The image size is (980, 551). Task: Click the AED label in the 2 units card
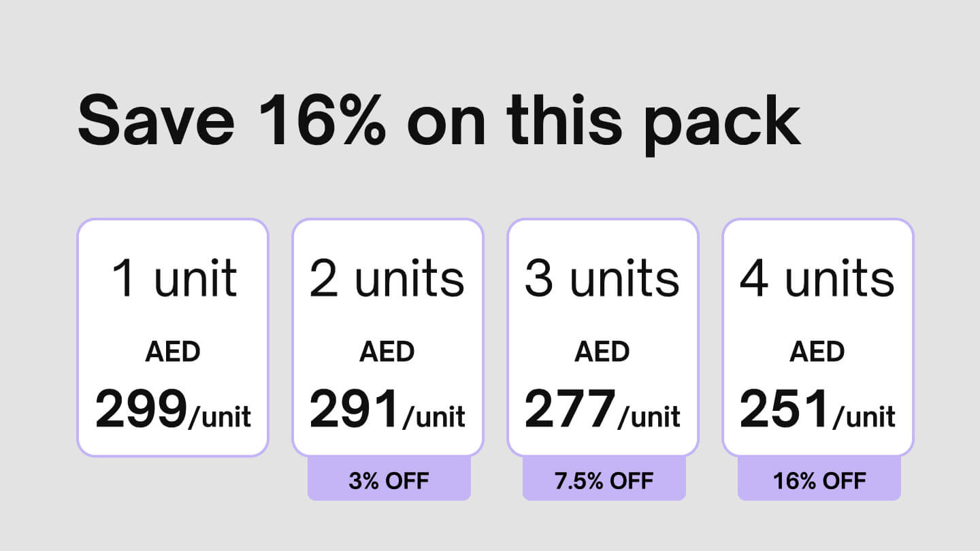[387, 352]
